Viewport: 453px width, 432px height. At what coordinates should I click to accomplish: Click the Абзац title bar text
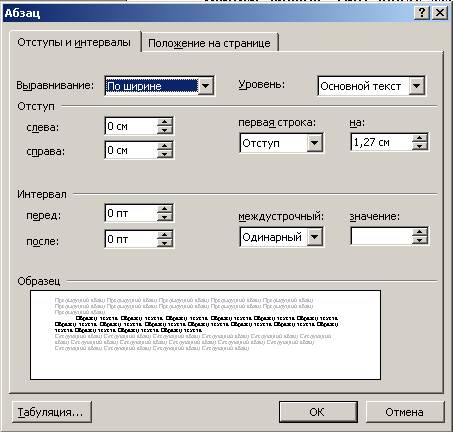22,13
